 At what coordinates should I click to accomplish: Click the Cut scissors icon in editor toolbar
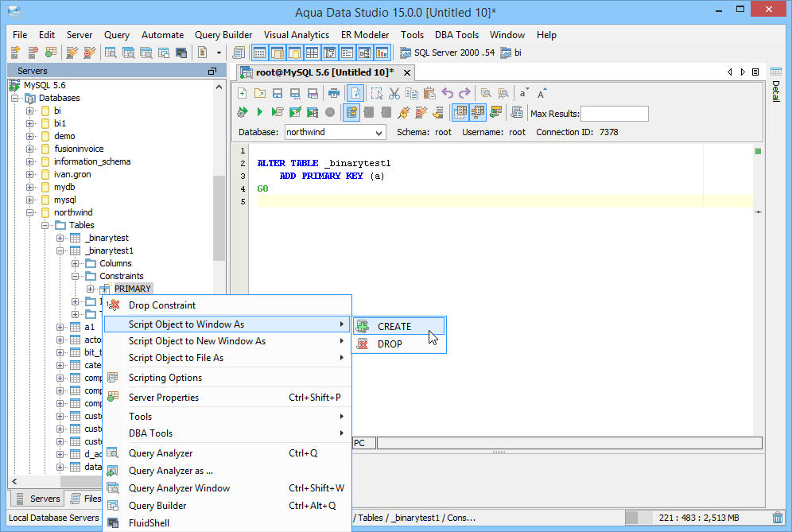click(394, 94)
